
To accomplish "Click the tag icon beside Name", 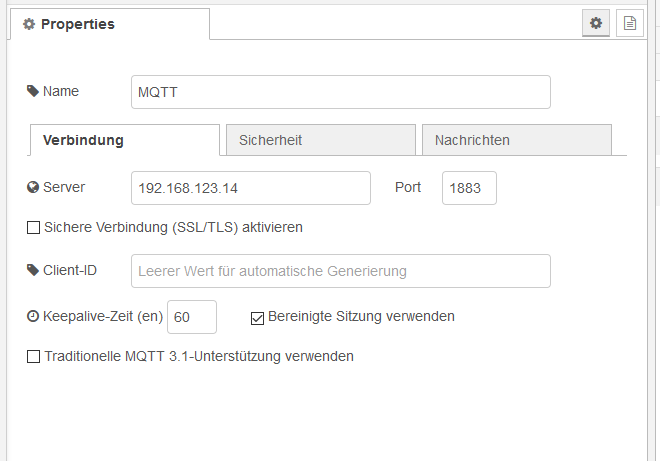I will (33, 91).
